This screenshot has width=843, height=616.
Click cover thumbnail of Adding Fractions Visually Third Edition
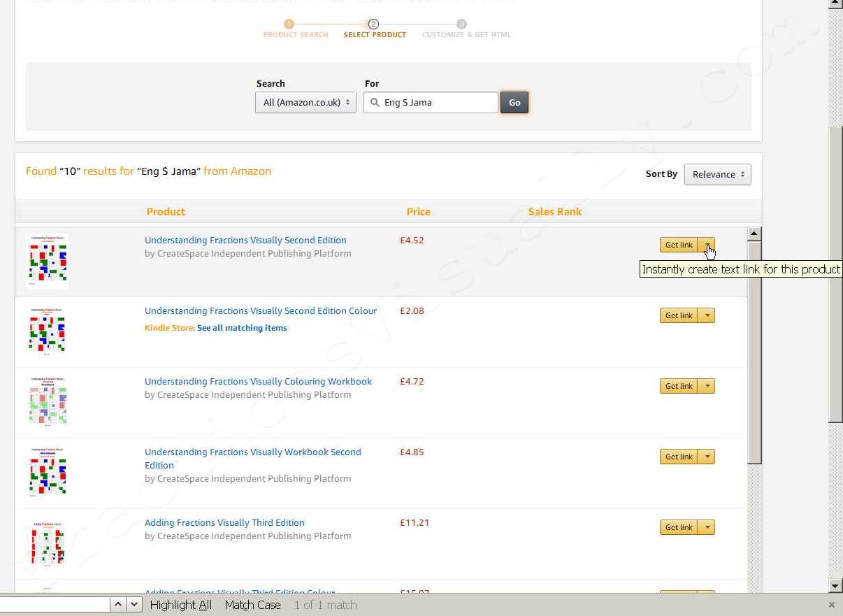pyautogui.click(x=47, y=543)
